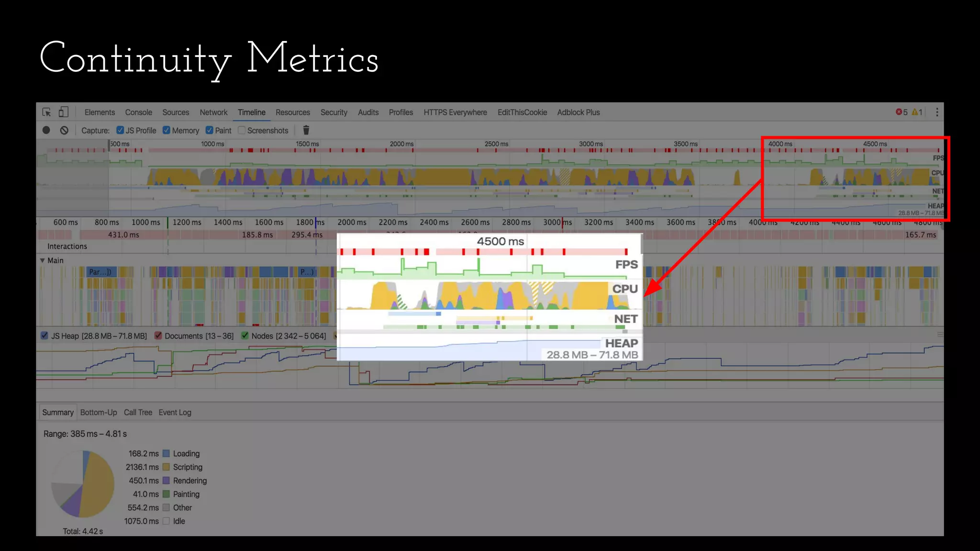This screenshot has height=551, width=980.
Task: Click the Total: 4.42 s label
Action: point(83,531)
